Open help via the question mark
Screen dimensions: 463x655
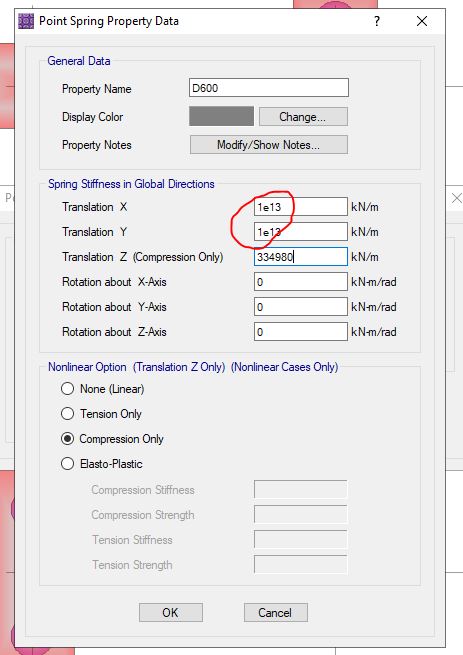click(377, 21)
